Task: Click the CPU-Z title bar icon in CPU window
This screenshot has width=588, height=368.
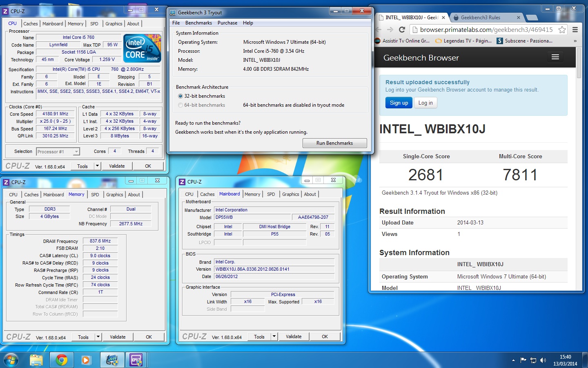Action: point(6,11)
